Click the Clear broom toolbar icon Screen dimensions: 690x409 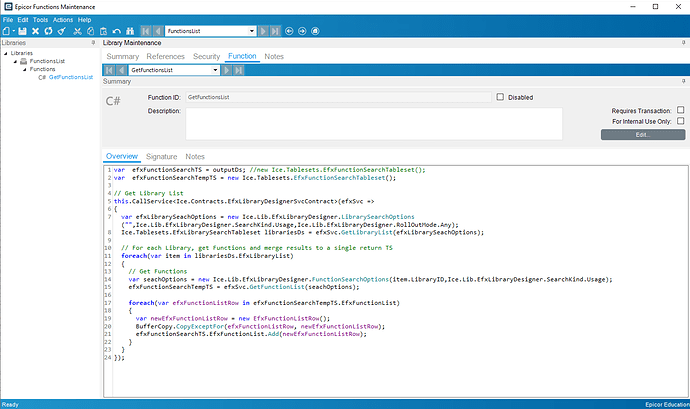pyautogui.click(x=62, y=31)
